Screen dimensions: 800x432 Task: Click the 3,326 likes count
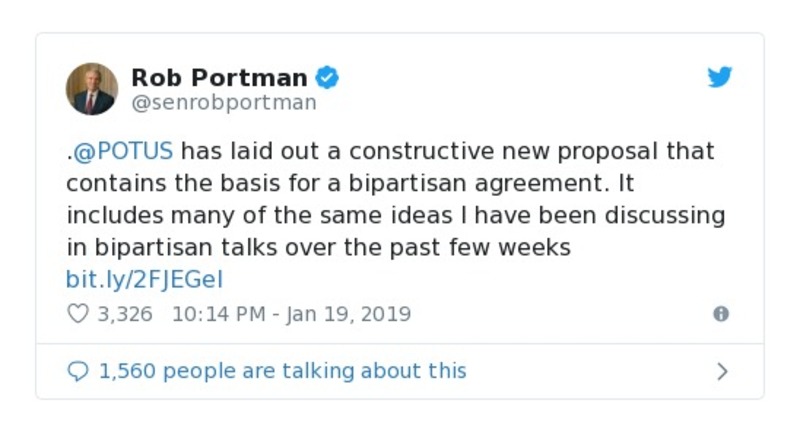[x=124, y=314]
